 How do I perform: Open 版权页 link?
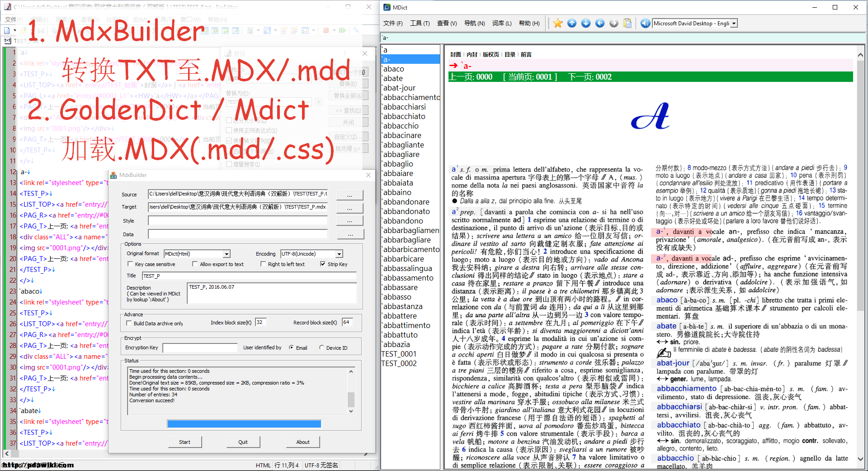click(491, 54)
